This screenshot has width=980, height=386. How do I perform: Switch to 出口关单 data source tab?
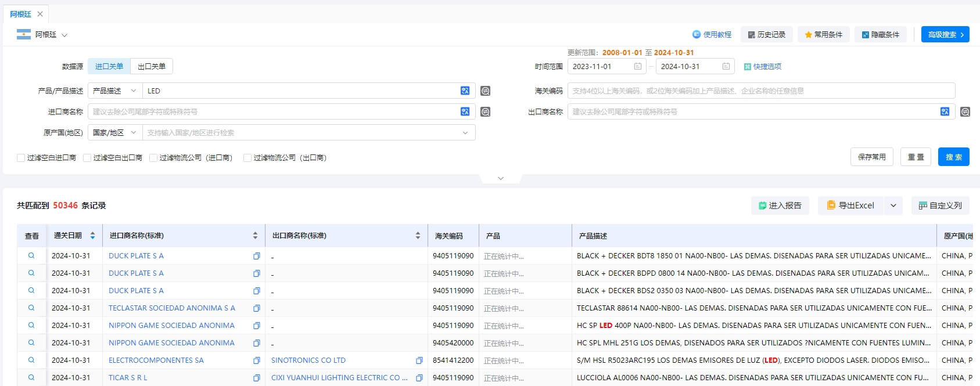point(152,66)
